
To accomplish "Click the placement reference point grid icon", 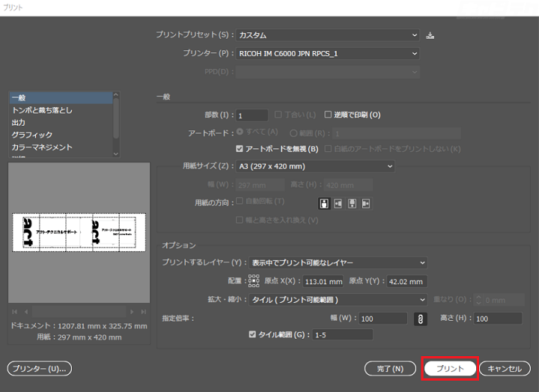I will click(254, 281).
